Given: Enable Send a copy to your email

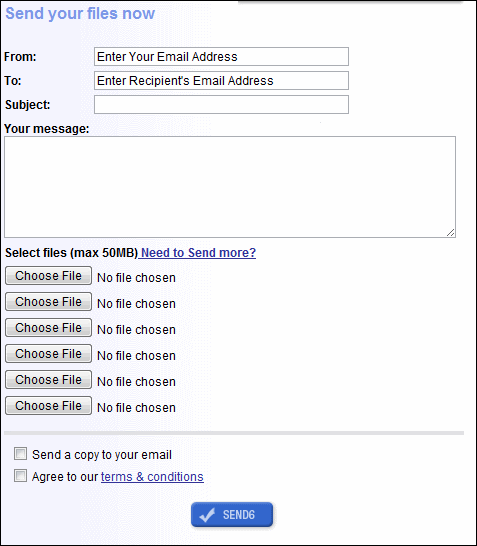Looking at the screenshot, I should (x=20, y=454).
